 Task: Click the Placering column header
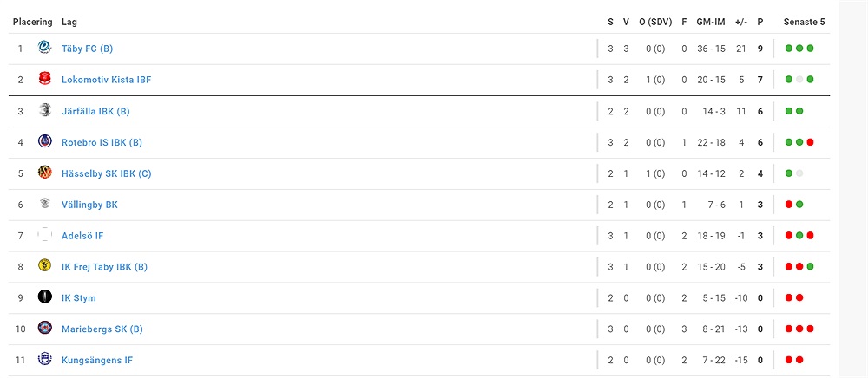33,22
